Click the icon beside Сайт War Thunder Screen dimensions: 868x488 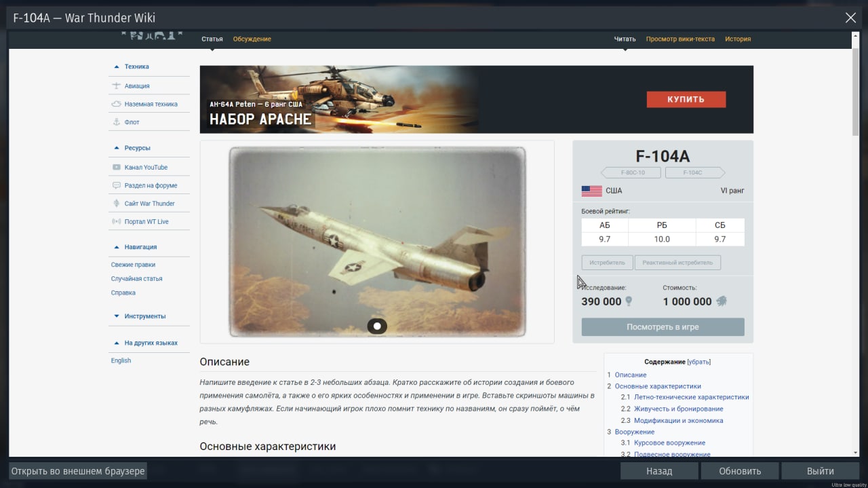(117, 204)
